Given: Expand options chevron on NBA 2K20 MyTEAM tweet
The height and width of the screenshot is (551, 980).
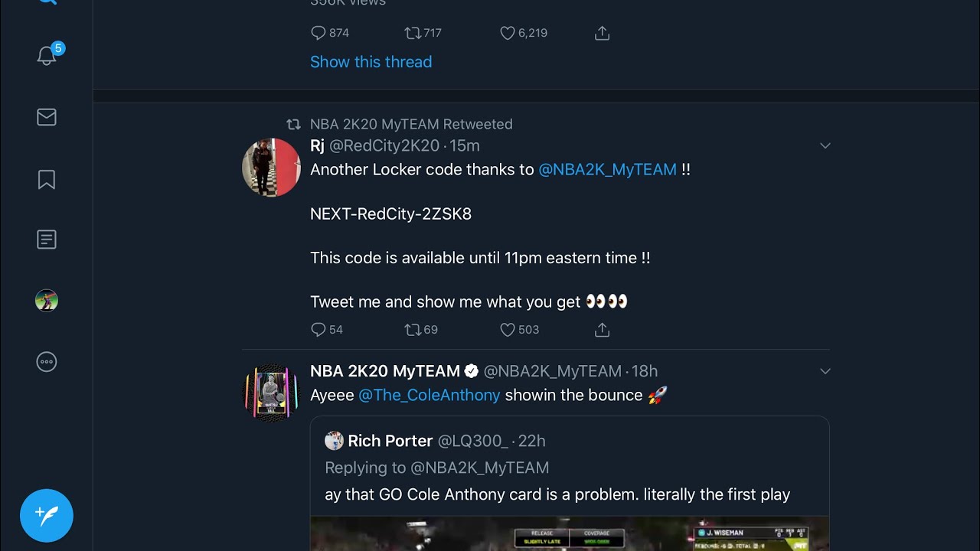Looking at the screenshot, I should (825, 371).
